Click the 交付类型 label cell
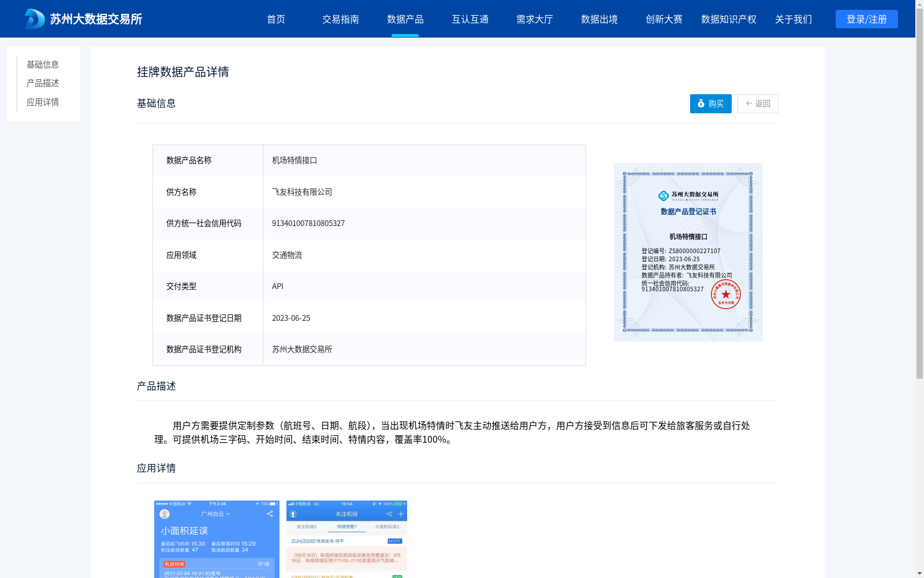This screenshot has width=924, height=578. click(x=208, y=286)
